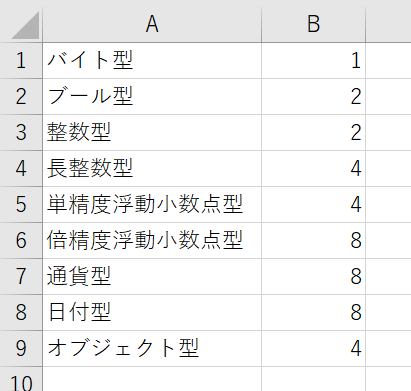Select row 1 header
Image resolution: width=411 pixels, height=391 pixels.
click(21, 60)
